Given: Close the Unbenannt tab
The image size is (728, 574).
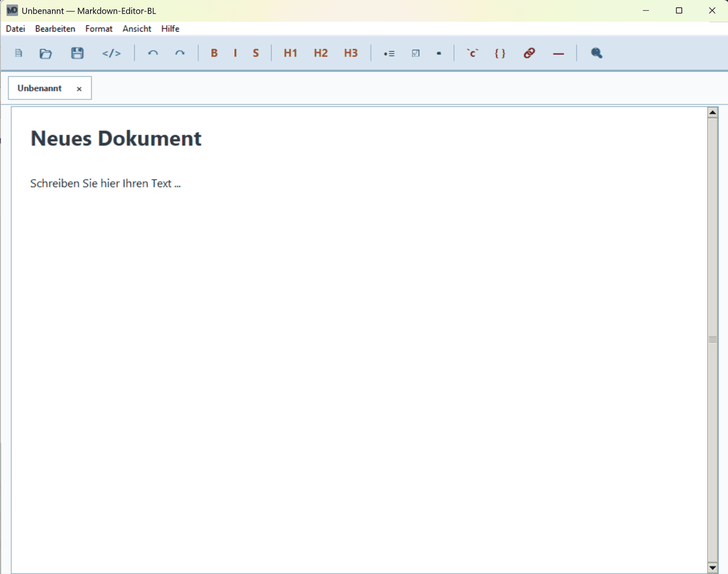Looking at the screenshot, I should (x=79, y=89).
